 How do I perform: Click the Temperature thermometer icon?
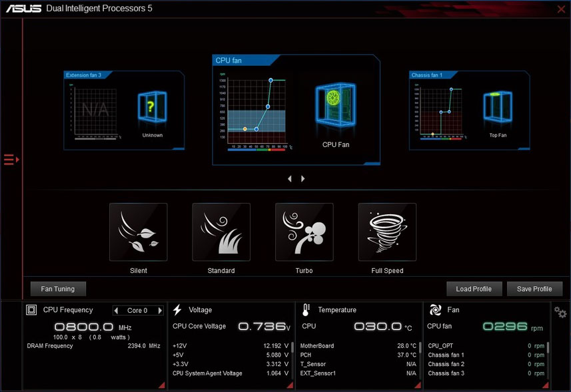(306, 310)
